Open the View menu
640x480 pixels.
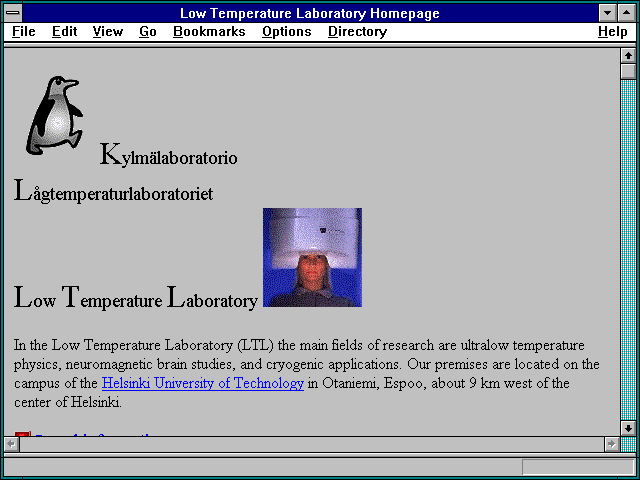tap(108, 31)
